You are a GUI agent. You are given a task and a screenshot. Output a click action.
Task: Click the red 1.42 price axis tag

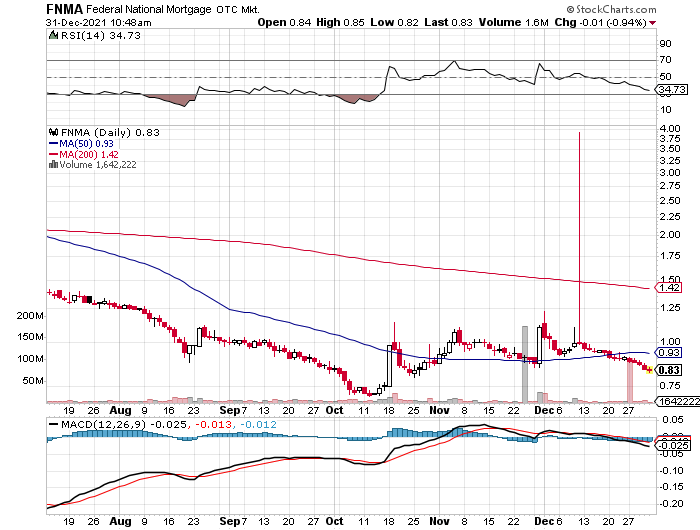[x=668, y=288]
